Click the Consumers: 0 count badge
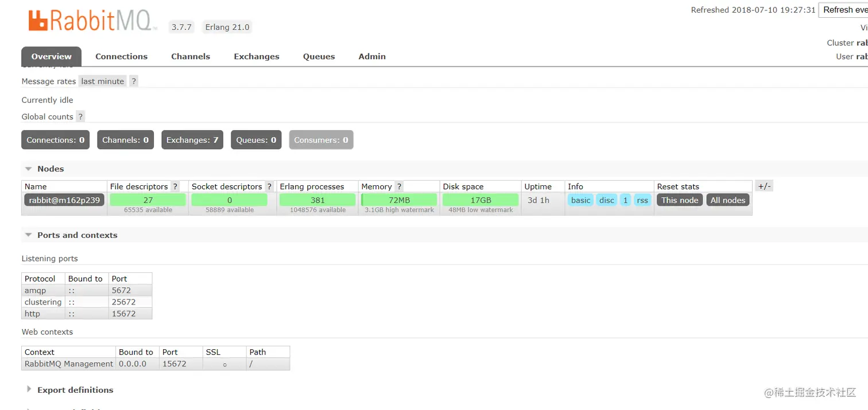Screen dimensions: 868x410 pos(321,140)
